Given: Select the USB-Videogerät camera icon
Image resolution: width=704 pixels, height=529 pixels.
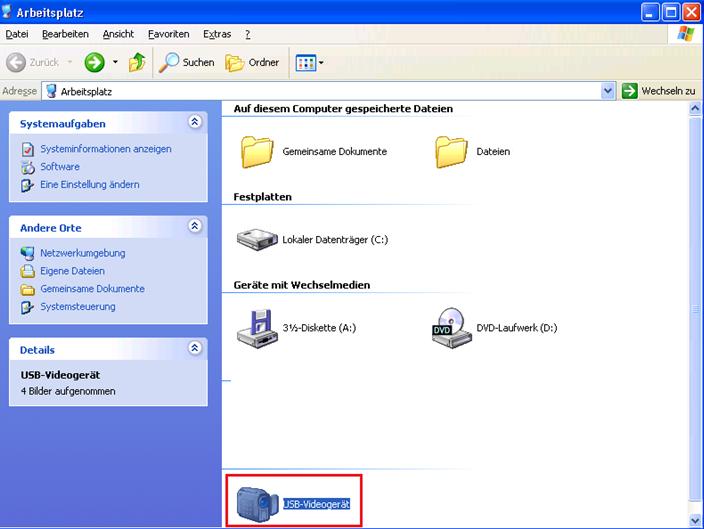Looking at the screenshot, I should coord(257,504).
